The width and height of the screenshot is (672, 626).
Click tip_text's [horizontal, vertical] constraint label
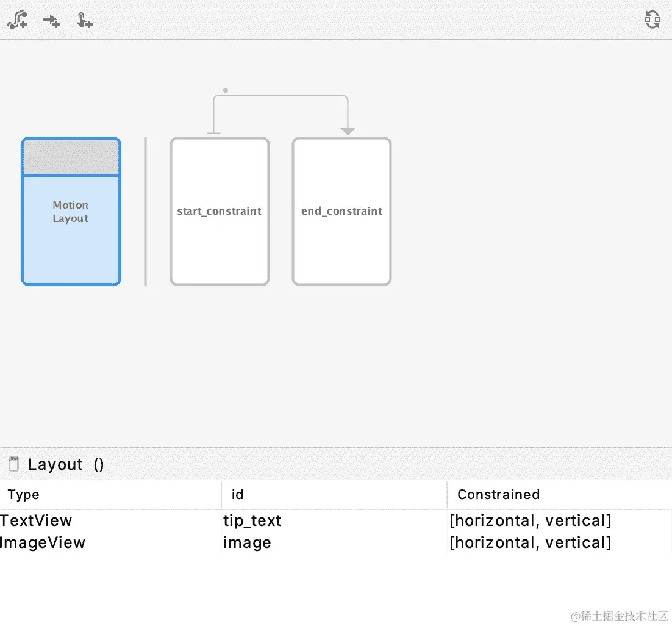(530, 520)
